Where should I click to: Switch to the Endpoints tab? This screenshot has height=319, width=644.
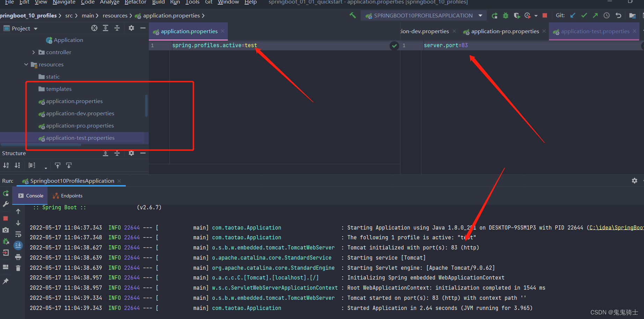click(68, 196)
